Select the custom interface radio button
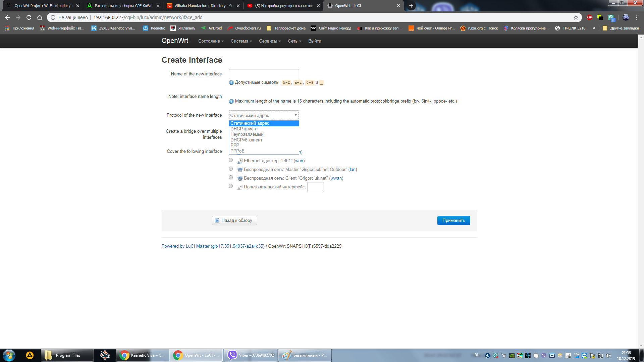644x362 pixels. [231, 186]
